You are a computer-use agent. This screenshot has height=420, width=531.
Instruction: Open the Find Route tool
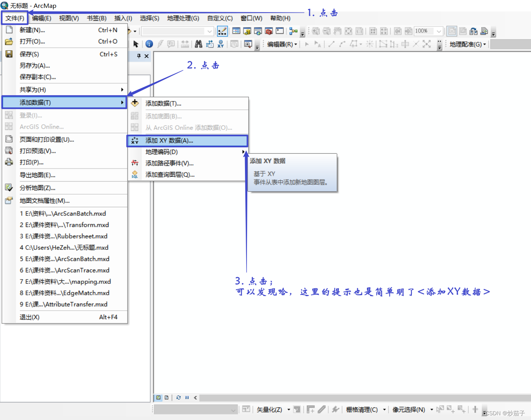(209, 44)
